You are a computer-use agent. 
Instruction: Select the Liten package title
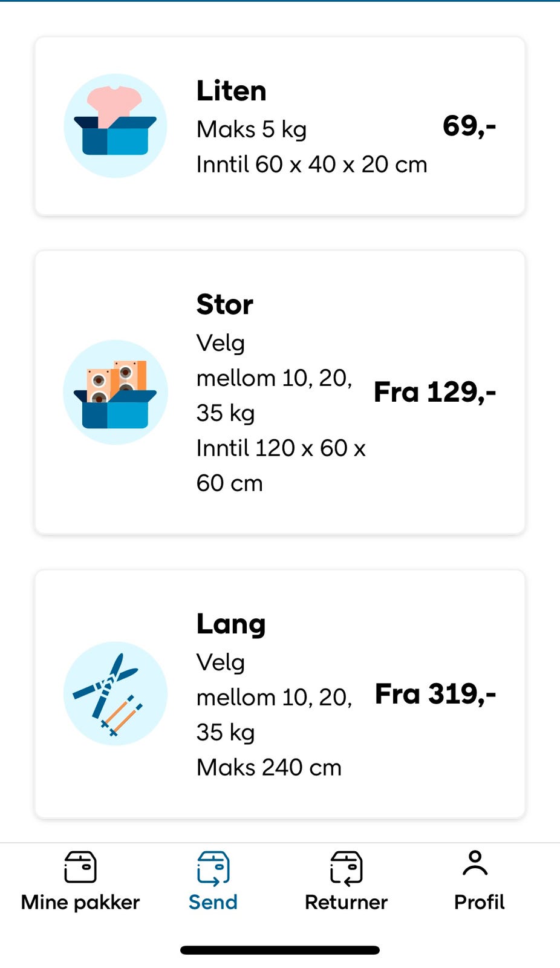click(232, 91)
